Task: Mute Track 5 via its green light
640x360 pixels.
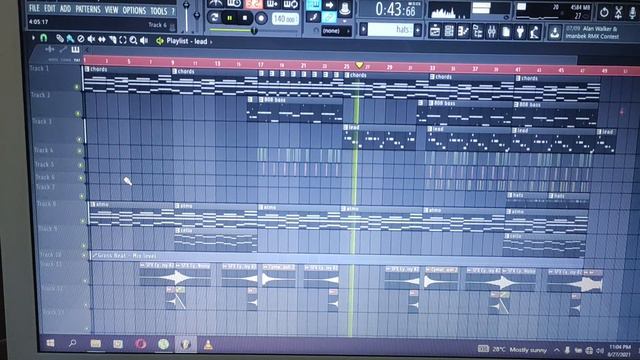Action: [x=80, y=165]
